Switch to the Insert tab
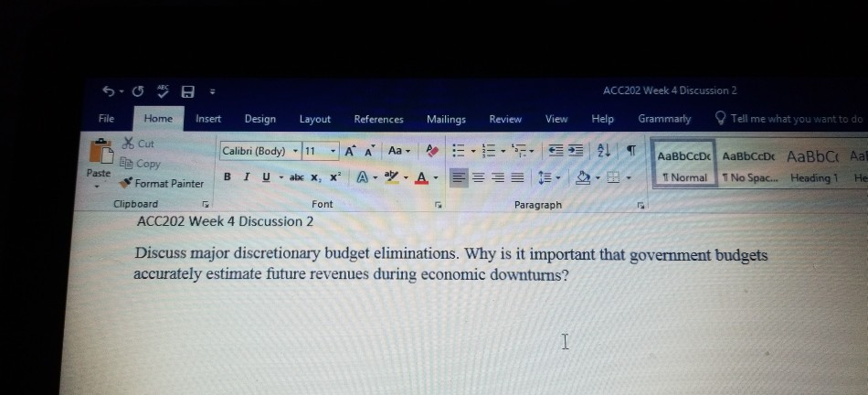Screen dimensions: 868x395 click(208, 119)
